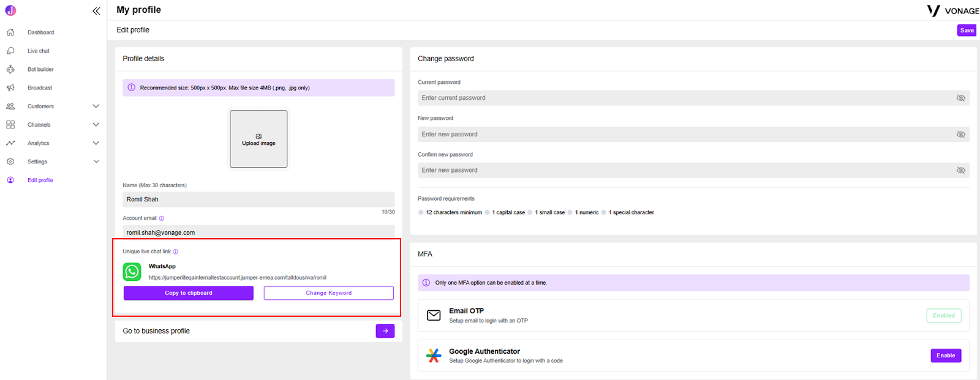
Task: Click the 12 characters minimum requirement indicator
Action: coord(421,212)
